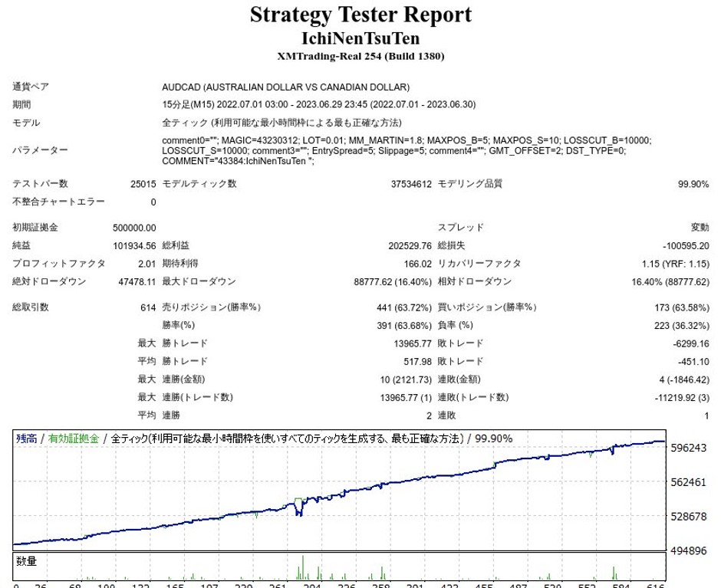The width and height of the screenshot is (721, 588).
Task: Click the 全ティック model description
Action: [281, 123]
